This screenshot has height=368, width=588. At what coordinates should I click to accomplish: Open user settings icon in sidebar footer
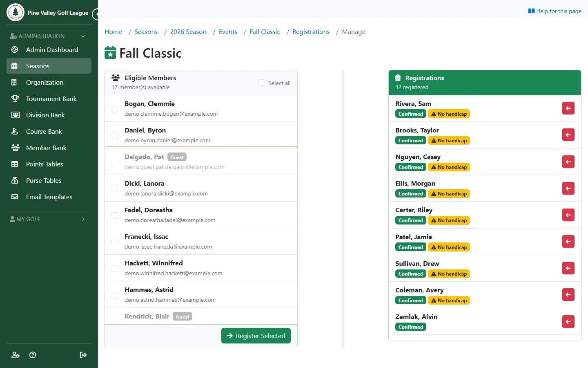point(16,355)
